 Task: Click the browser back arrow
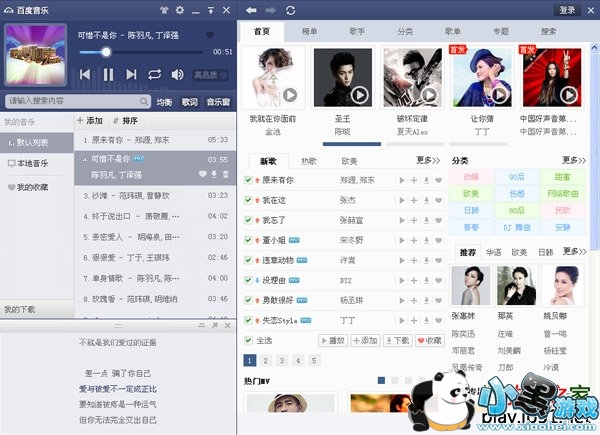[x=251, y=10]
